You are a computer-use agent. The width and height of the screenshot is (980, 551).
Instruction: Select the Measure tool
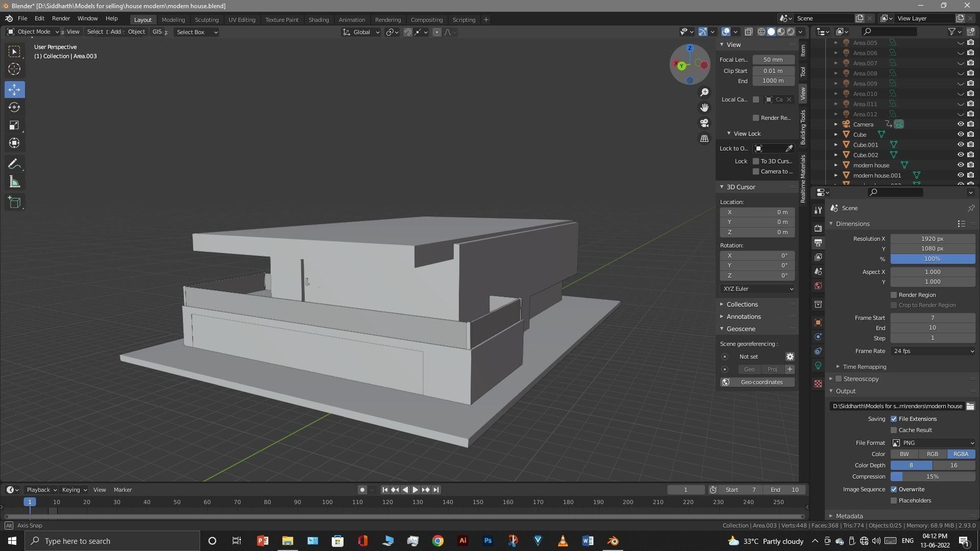click(14, 182)
